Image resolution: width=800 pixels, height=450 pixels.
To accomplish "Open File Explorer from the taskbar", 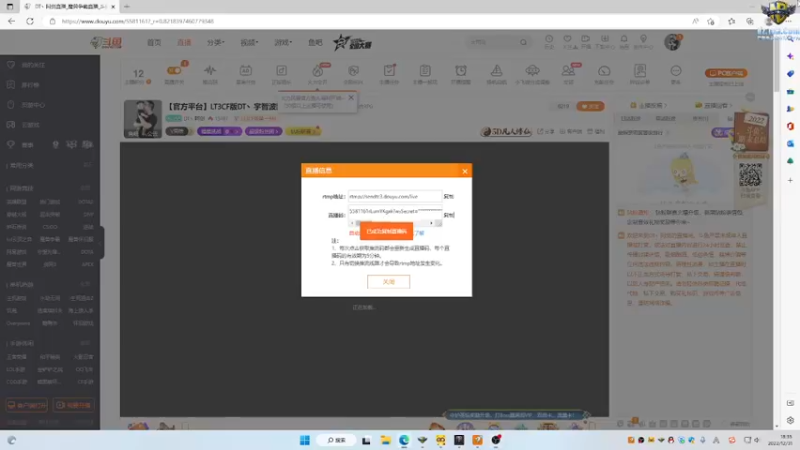I will click(385, 440).
